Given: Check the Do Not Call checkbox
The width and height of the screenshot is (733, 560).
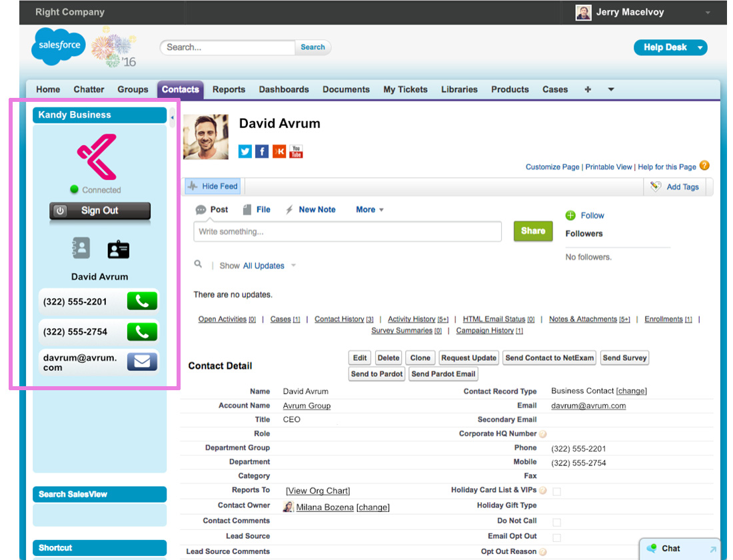Looking at the screenshot, I should tap(557, 522).
